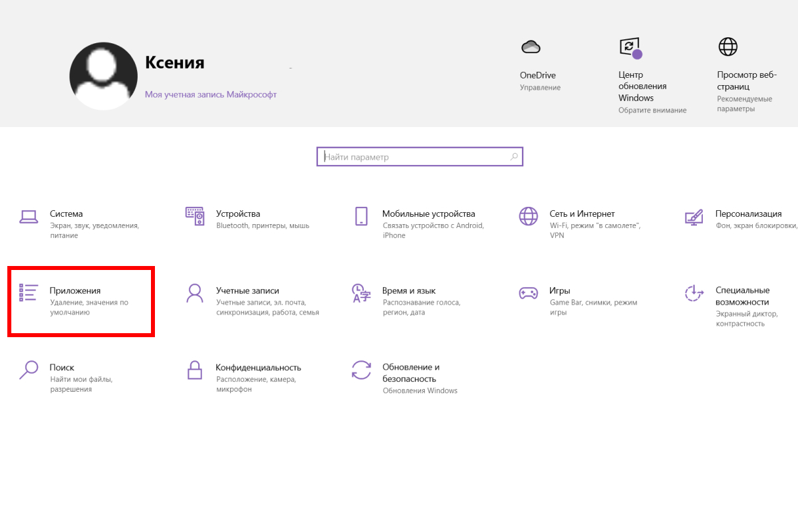Click the Поиск magnifier icon
Image resolution: width=798 pixels, height=532 pixels.
coord(29,370)
